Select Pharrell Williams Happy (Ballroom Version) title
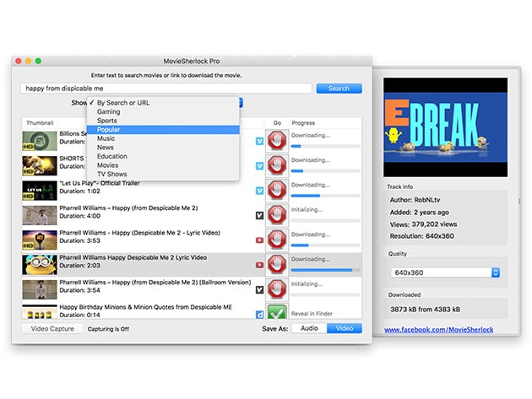532x399 pixels. 155,282
